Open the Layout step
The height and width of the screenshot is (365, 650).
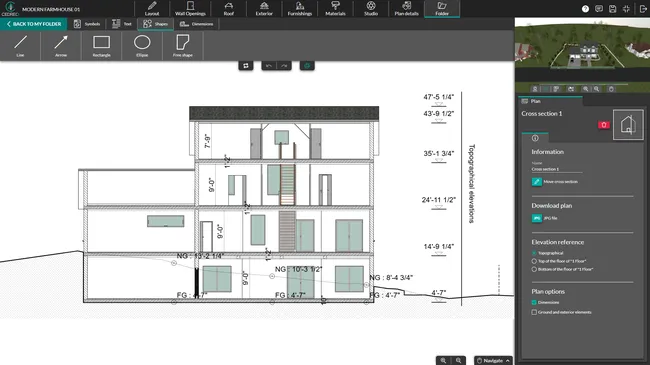(x=152, y=9)
